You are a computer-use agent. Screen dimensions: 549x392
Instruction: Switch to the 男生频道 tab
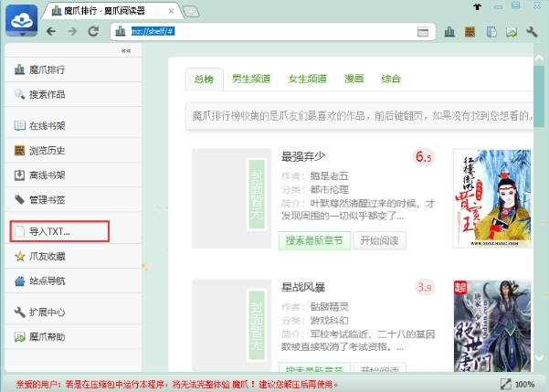(249, 79)
